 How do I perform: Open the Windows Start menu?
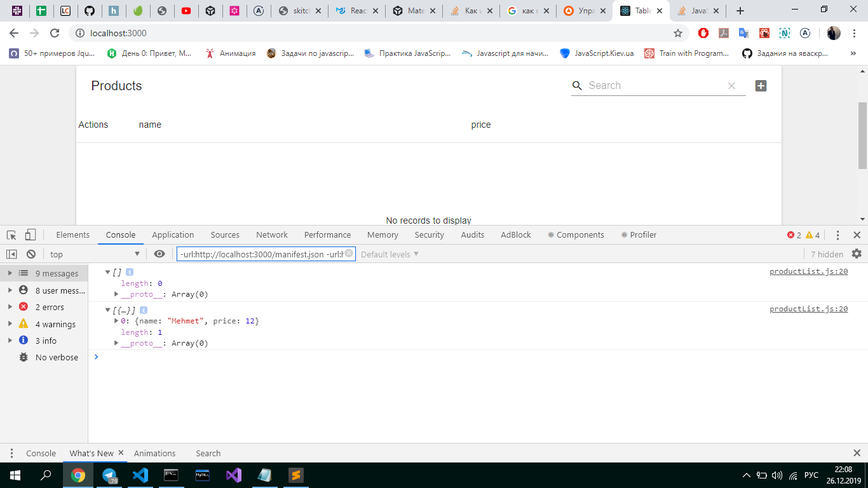15,475
